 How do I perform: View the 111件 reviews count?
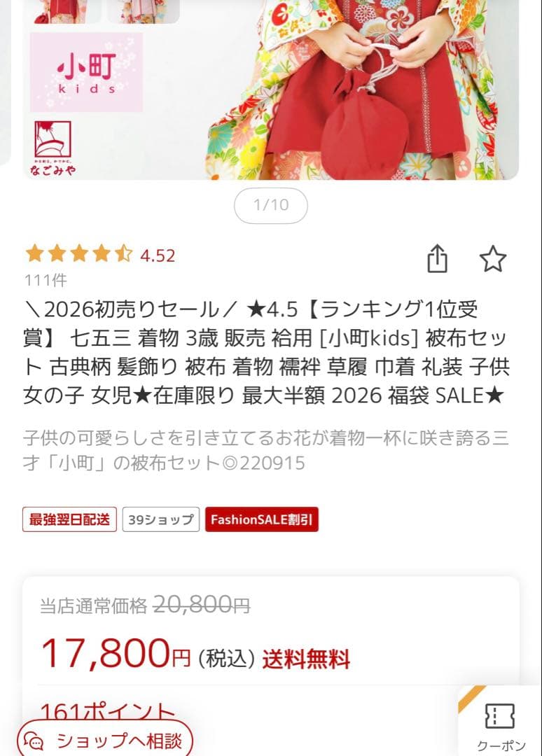pyautogui.click(x=46, y=280)
